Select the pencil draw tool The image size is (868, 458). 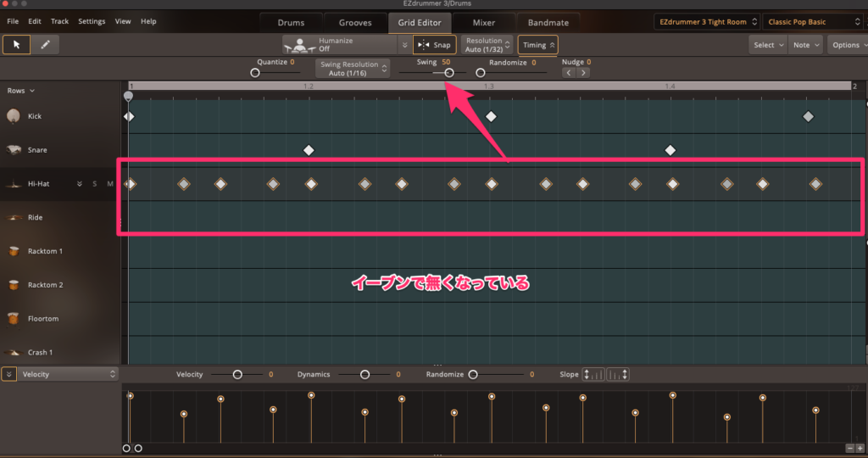[45, 45]
